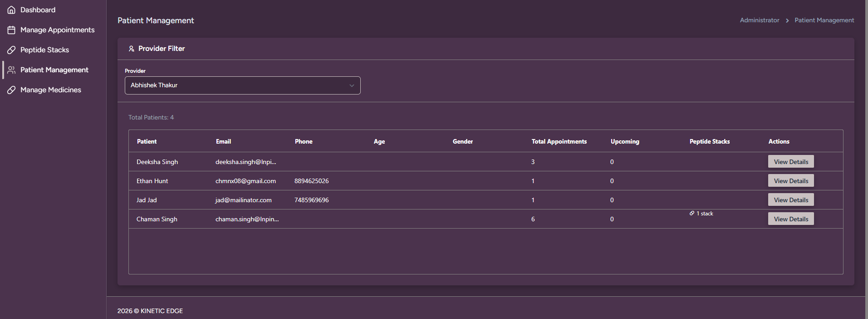Click the breadcrumb chevron separator icon
Viewport: 868px width, 319px height.
[x=787, y=20]
